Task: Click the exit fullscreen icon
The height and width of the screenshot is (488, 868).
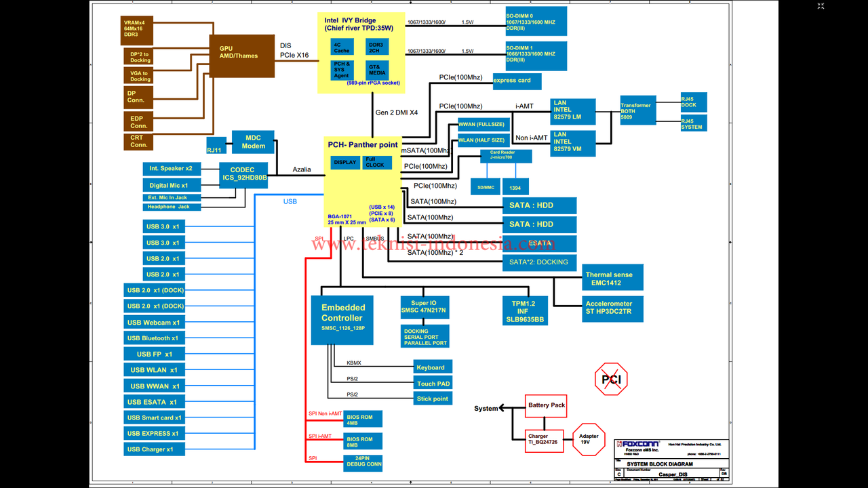Action: click(x=821, y=6)
